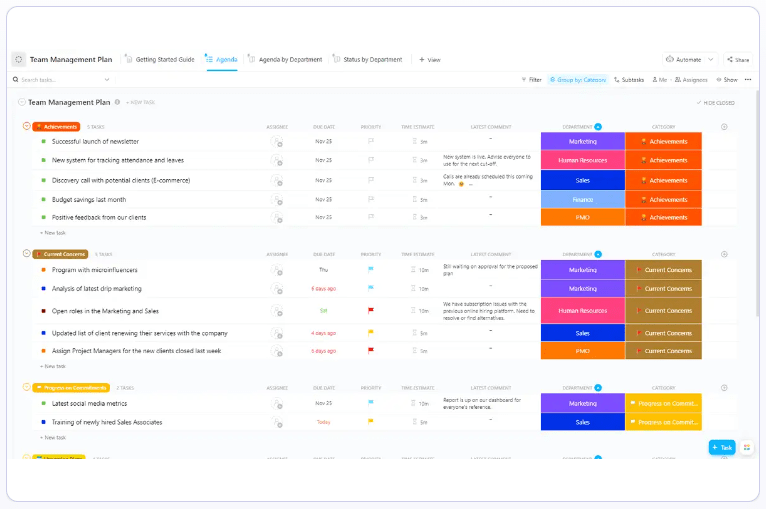Screen dimensions: 766x509
Task: Click due date '4 days ago' on Updated list task
Action: (323, 333)
